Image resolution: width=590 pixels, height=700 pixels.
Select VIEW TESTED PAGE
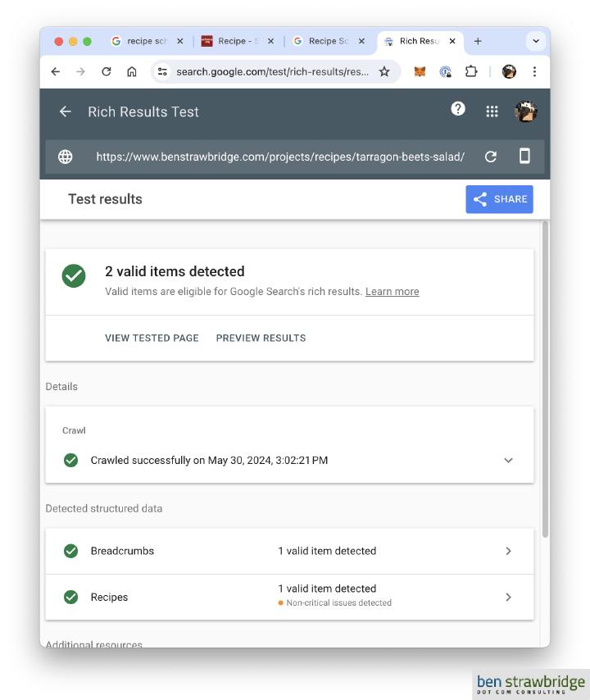[x=152, y=338]
